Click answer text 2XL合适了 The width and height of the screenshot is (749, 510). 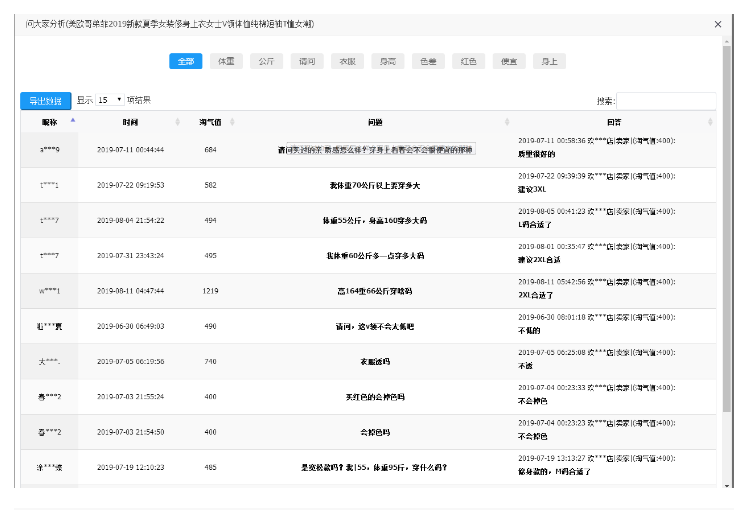[535, 295]
